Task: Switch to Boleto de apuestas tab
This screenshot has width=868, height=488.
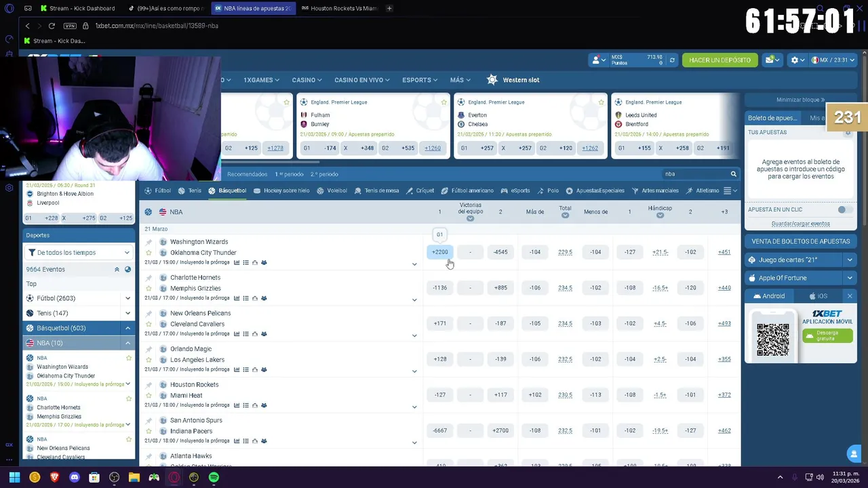Action: pos(772,118)
